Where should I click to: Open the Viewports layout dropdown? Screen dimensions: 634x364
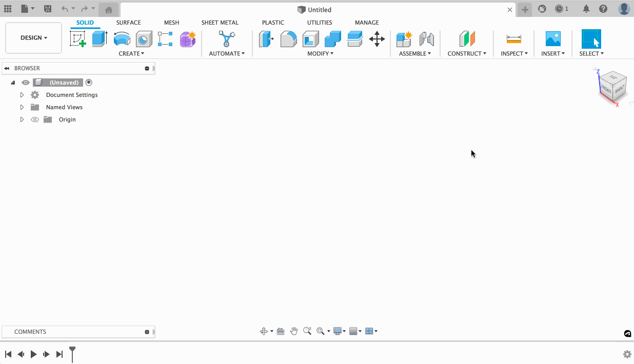point(371,331)
